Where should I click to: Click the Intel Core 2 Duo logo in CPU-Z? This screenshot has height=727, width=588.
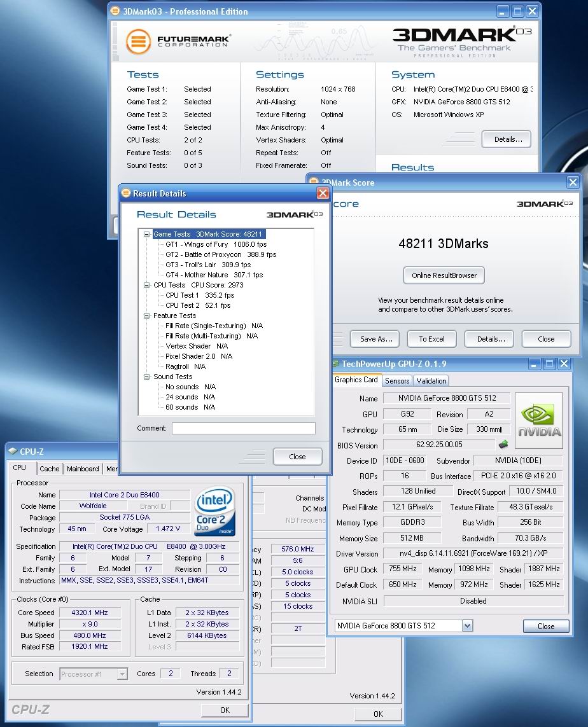pos(215,511)
